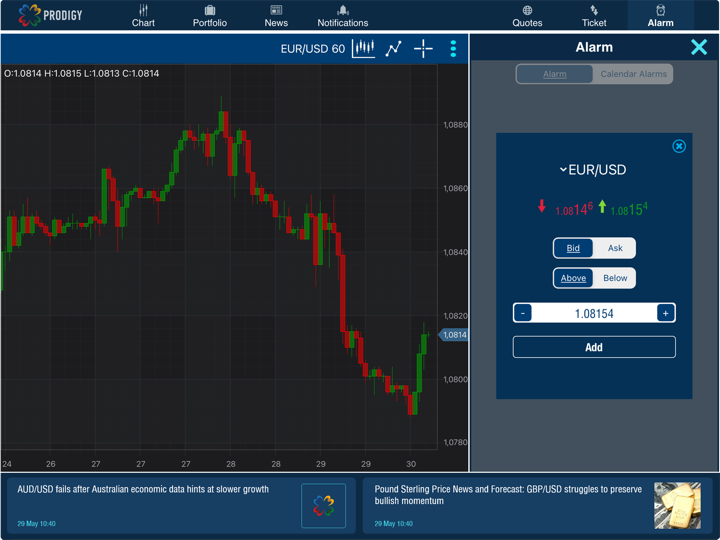Open the Chart view icon

[x=143, y=11]
